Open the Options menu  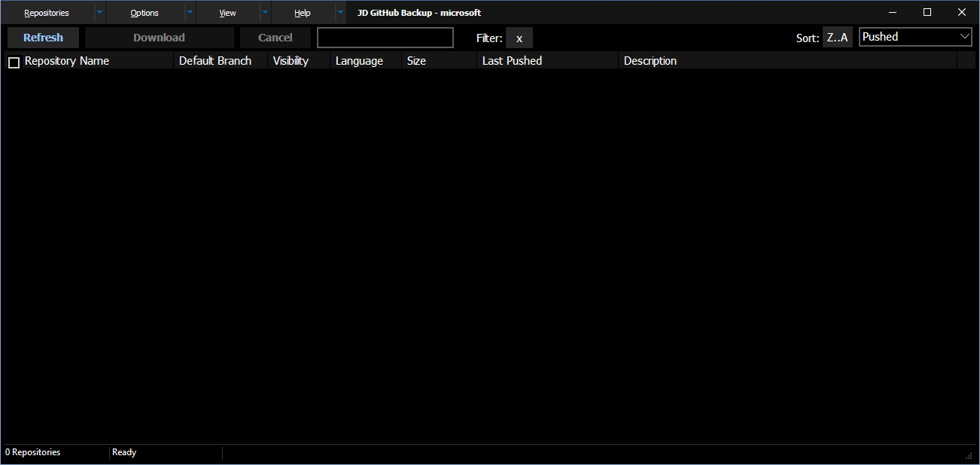pos(145,13)
